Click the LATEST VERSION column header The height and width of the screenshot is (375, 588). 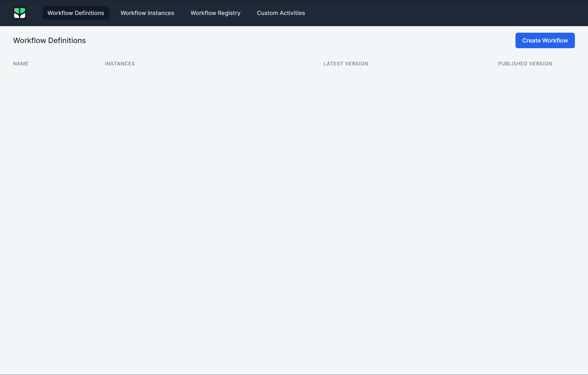click(346, 64)
